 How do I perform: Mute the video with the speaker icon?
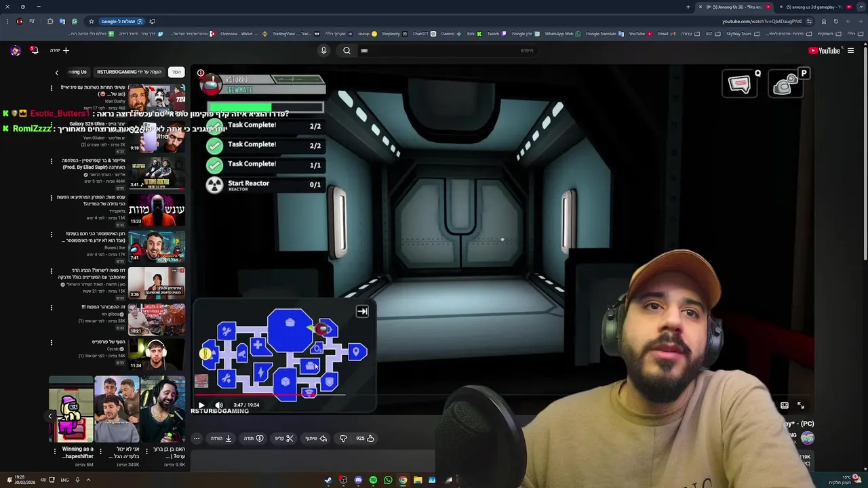[x=218, y=405]
